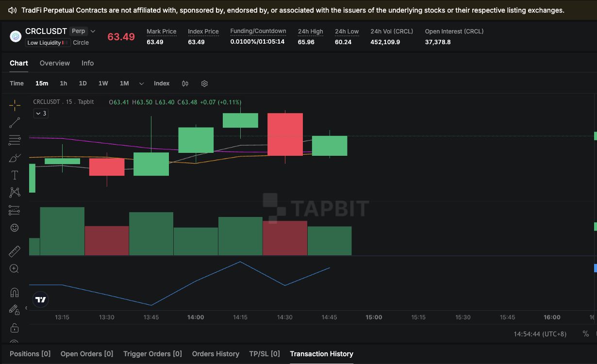Click the Low Liquidity label
597x364 pixels.
click(x=48, y=43)
